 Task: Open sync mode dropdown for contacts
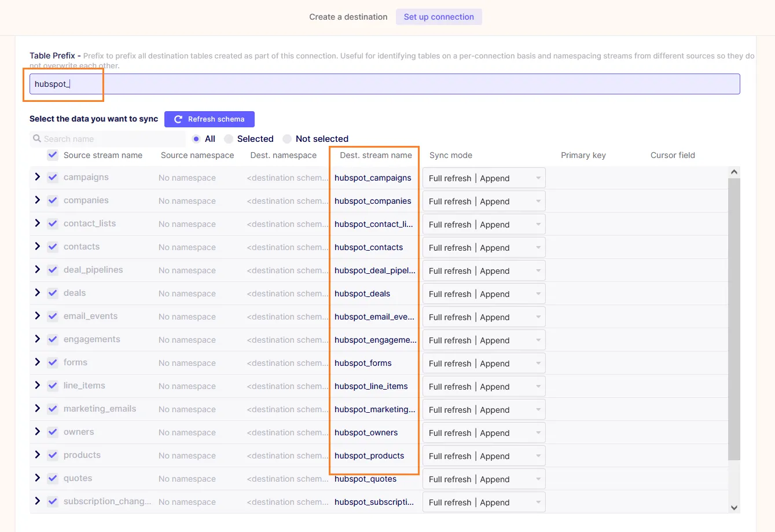(x=484, y=248)
